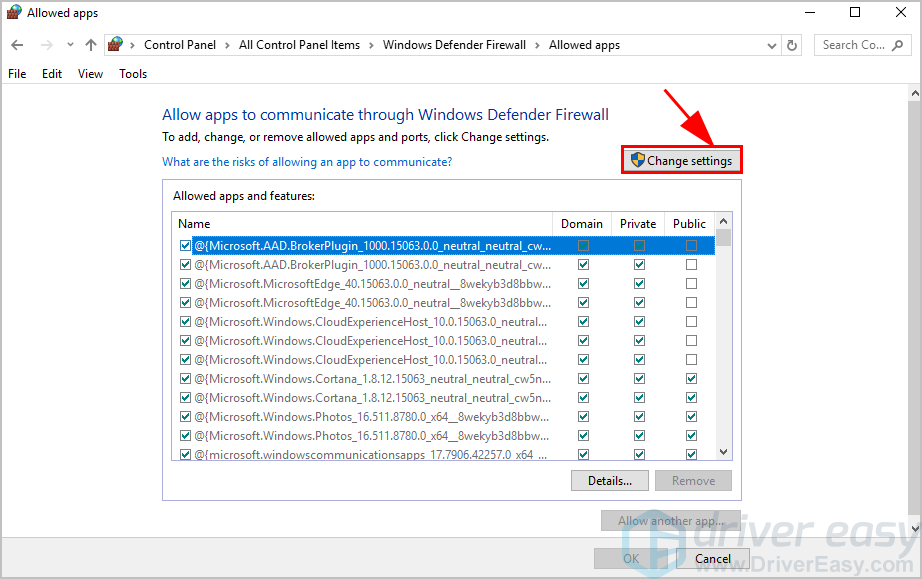Uncheck Domain for first Cortana entry
The width and height of the screenshot is (922, 579).
coord(583,379)
